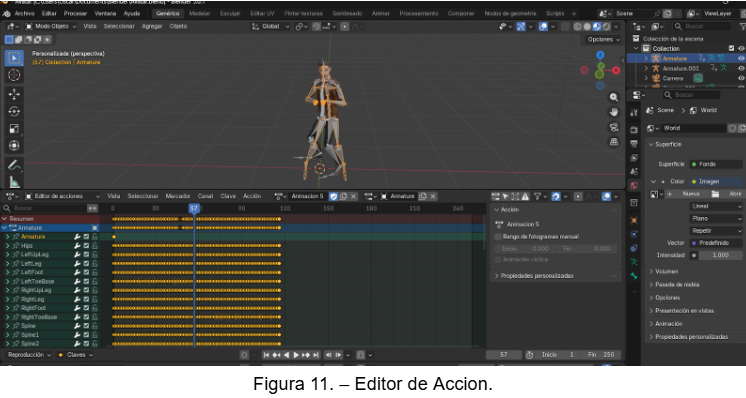Open the Reproducción popover
The width and height of the screenshot is (746, 398).
(29, 355)
